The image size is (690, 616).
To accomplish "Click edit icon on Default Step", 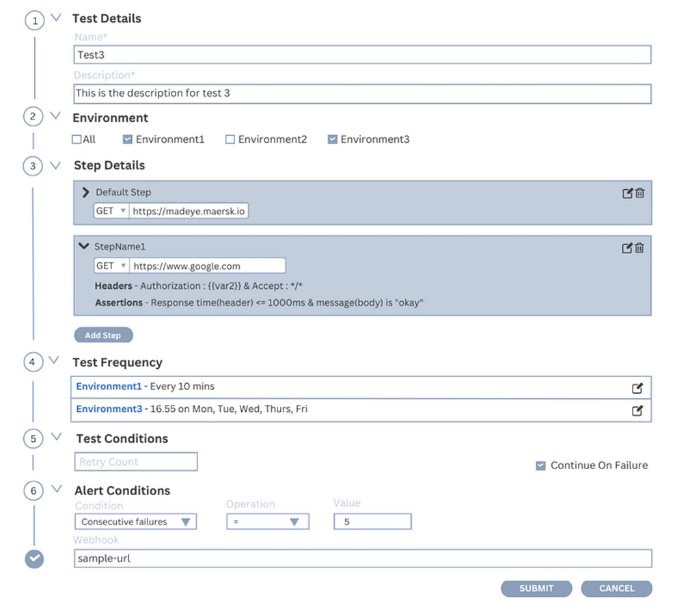I will coord(627,193).
